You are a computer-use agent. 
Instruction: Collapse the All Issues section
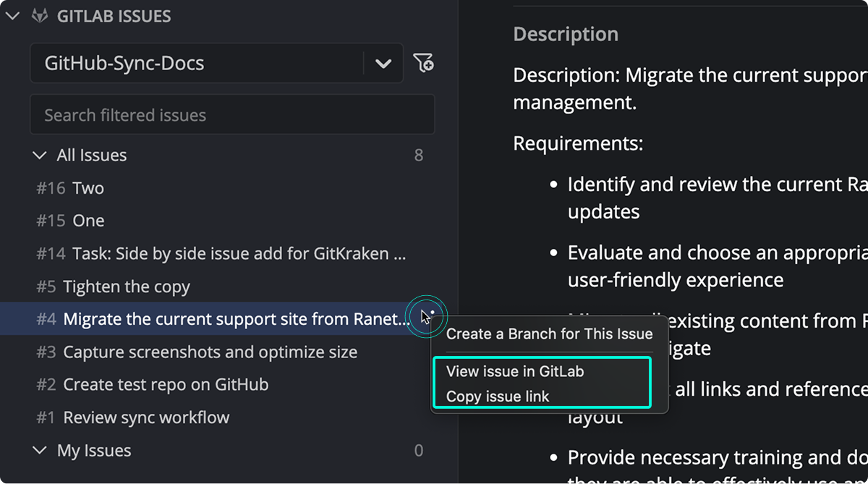pyautogui.click(x=39, y=154)
